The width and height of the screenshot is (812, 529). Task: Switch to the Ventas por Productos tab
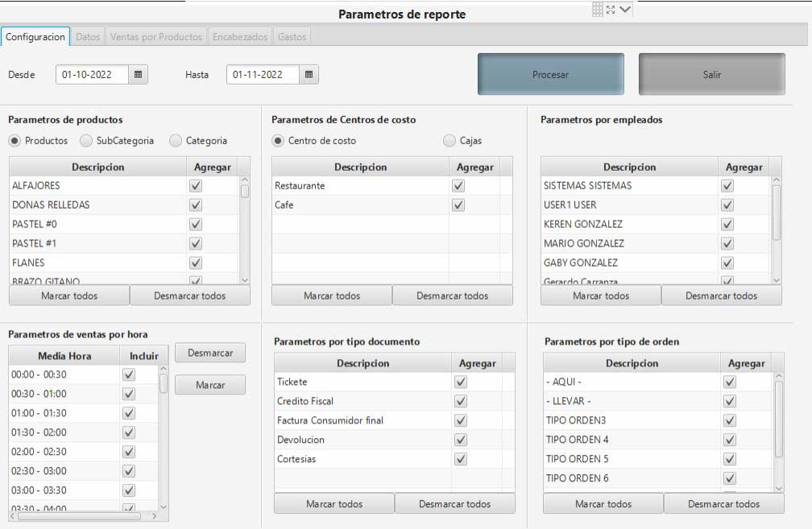[155, 37]
